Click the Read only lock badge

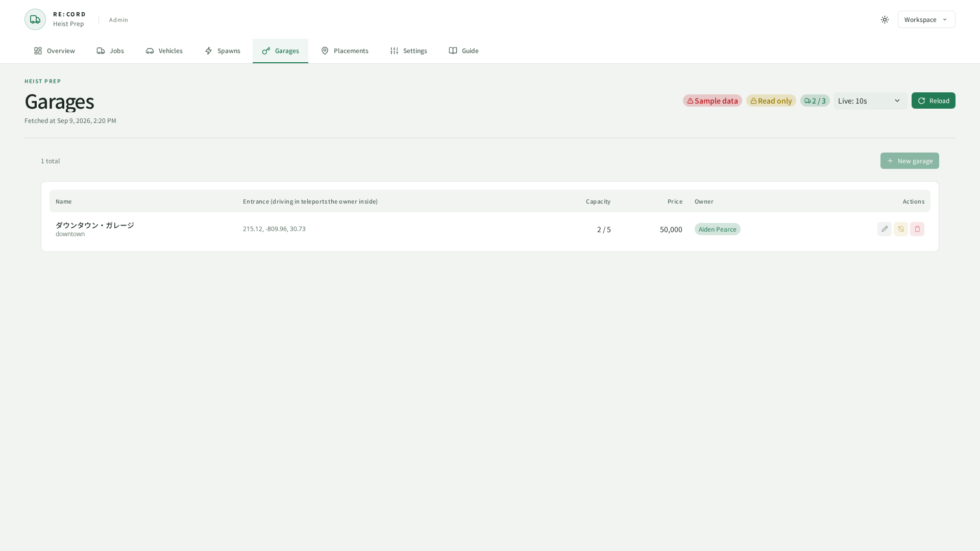point(771,101)
